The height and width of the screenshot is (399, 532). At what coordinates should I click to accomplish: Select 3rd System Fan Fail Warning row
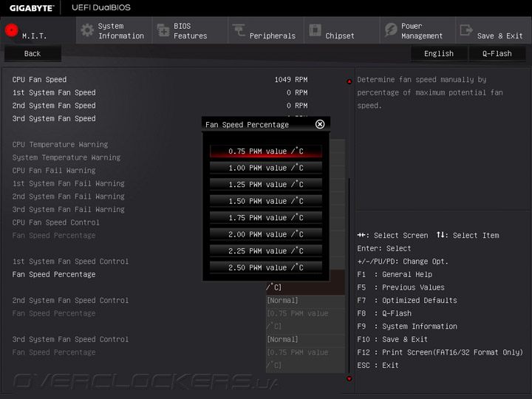(68, 209)
